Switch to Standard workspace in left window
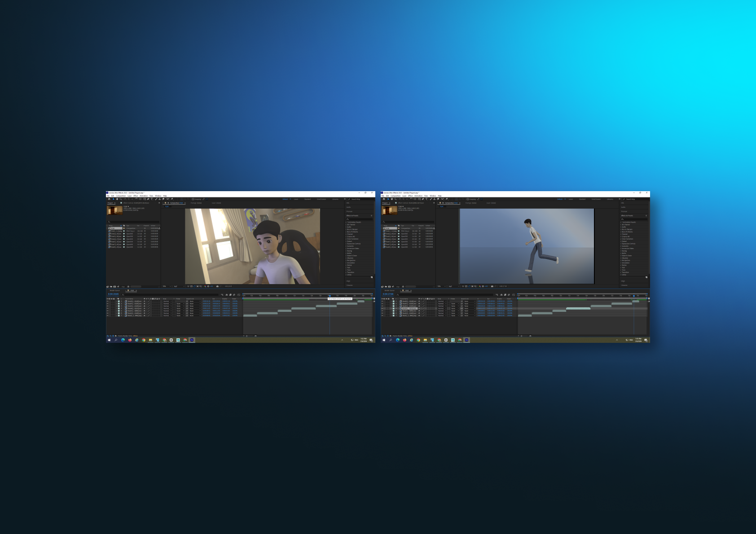This screenshot has height=534, width=756. (x=308, y=199)
